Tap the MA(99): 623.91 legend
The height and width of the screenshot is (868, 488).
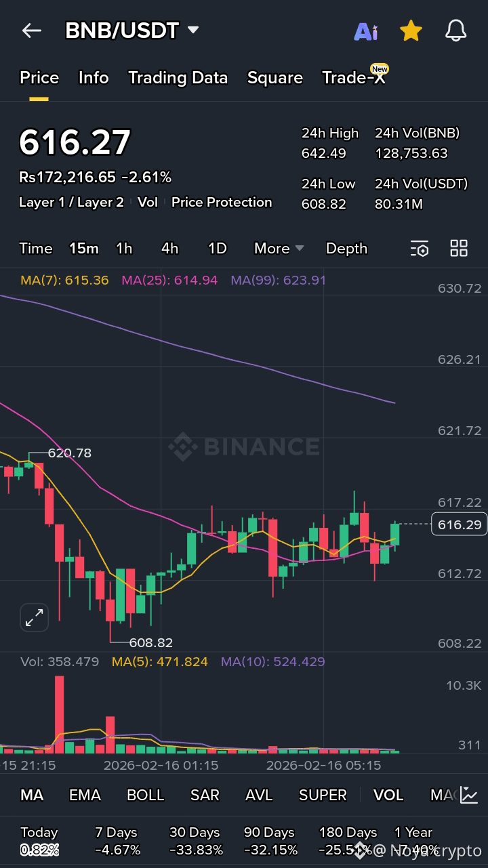[279, 280]
